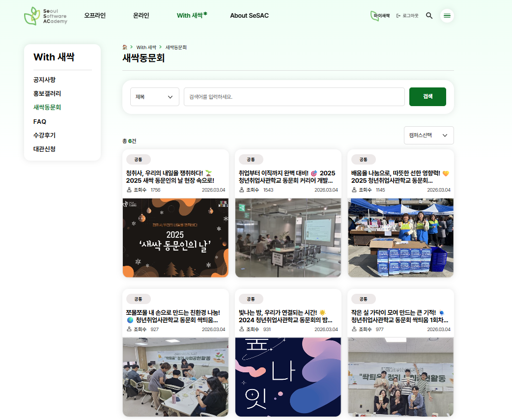Click 공통 tag on the 취업부터 이직까지 card

click(251, 160)
